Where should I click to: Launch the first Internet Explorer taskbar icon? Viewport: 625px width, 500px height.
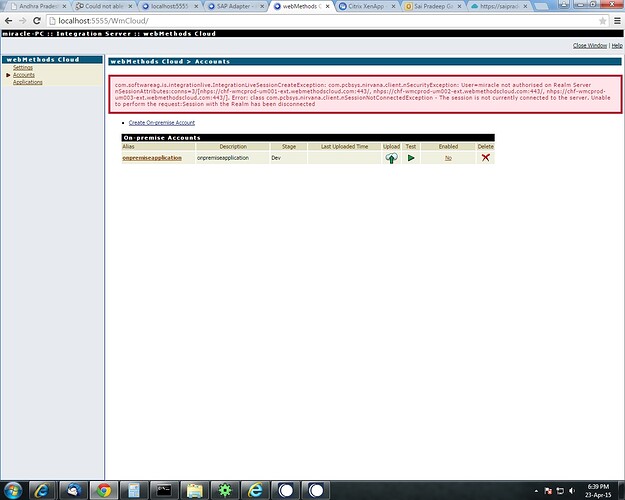41,490
